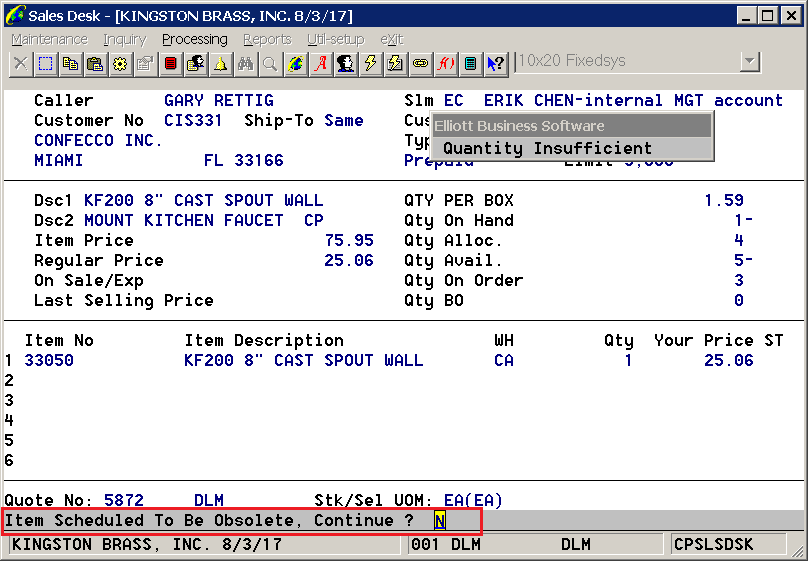Click the lightning bolt on document icon
This screenshot has height=561, width=808.
(x=395, y=64)
